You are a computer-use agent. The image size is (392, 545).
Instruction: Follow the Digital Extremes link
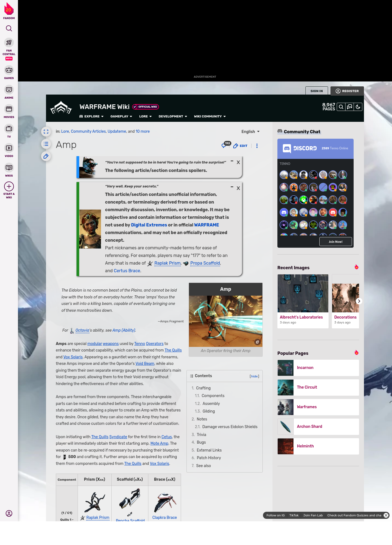click(149, 225)
